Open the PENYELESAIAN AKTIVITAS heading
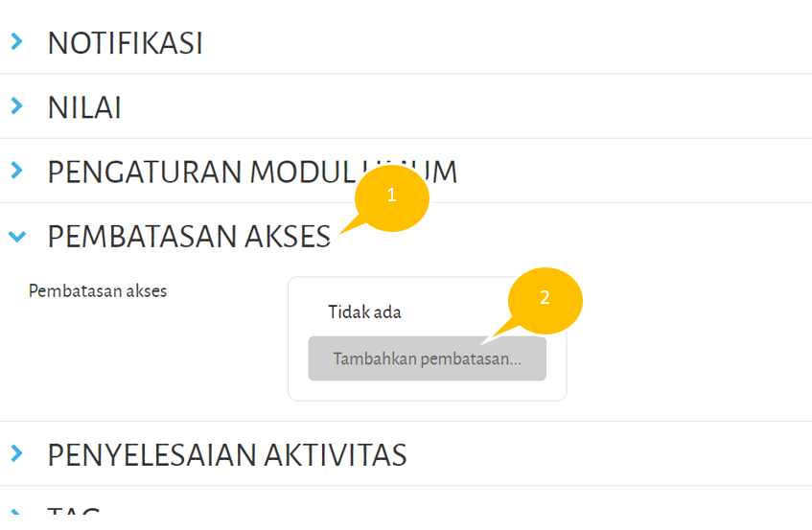Image resolution: width=812 pixels, height=530 pixels. coord(227,454)
